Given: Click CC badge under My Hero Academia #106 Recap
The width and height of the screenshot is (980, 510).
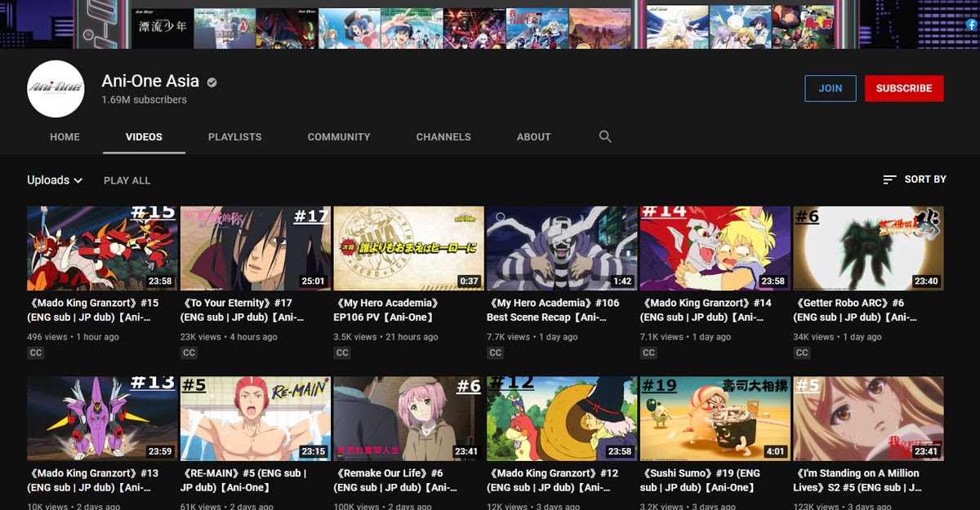Looking at the screenshot, I should pos(496,353).
